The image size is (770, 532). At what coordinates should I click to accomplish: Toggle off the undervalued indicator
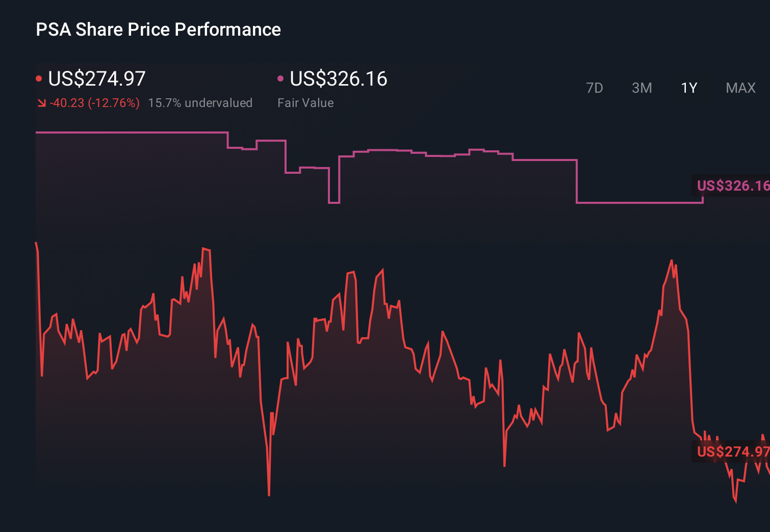pyautogui.click(x=200, y=102)
